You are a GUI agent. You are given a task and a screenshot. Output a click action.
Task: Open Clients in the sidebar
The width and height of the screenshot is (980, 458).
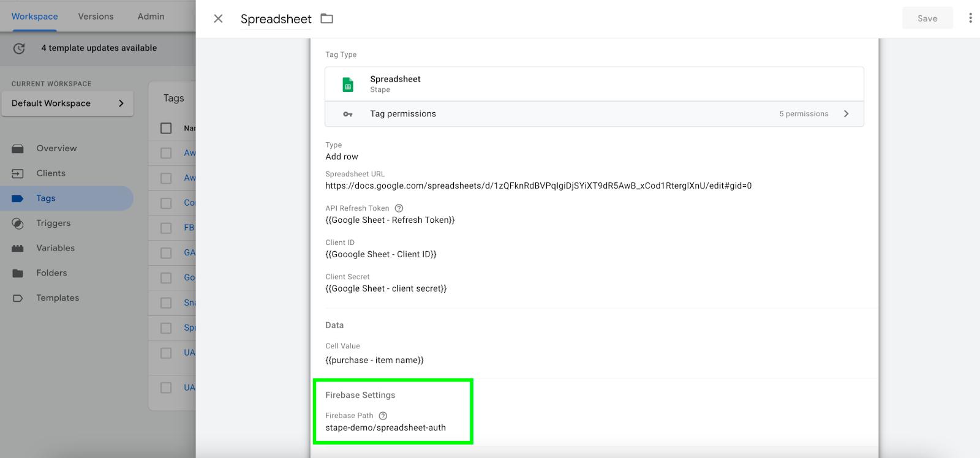(x=51, y=173)
